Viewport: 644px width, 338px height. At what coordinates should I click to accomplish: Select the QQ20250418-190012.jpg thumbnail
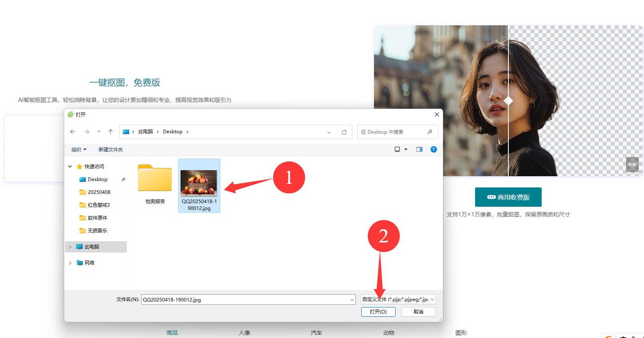(199, 184)
